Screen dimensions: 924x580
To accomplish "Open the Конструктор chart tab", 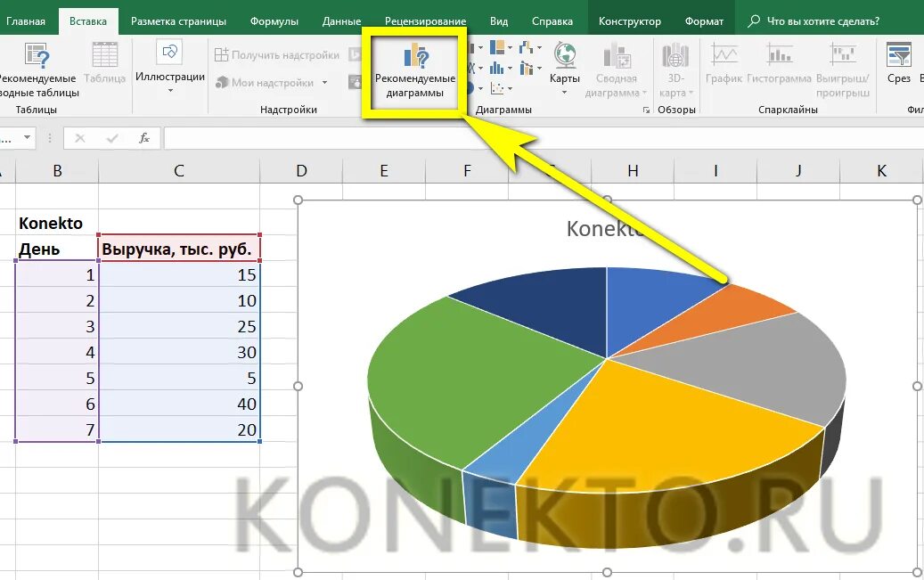I will point(630,21).
